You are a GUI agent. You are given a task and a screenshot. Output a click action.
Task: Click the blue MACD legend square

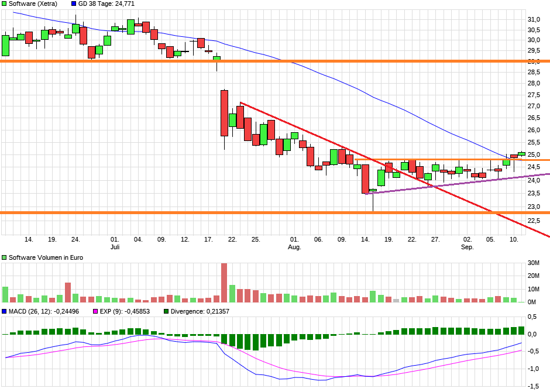[5, 311]
